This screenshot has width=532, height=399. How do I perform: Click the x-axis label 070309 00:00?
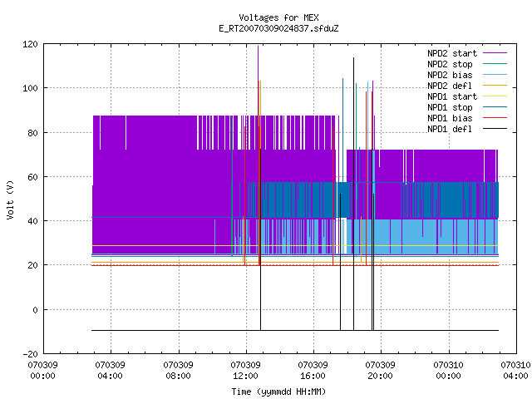(x=42, y=371)
